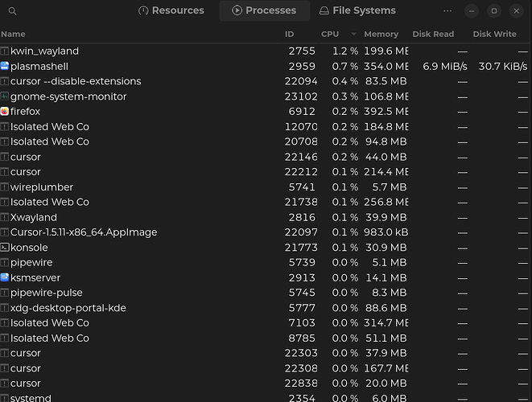Click the pipewire-pulse generic process icon

click(4, 293)
